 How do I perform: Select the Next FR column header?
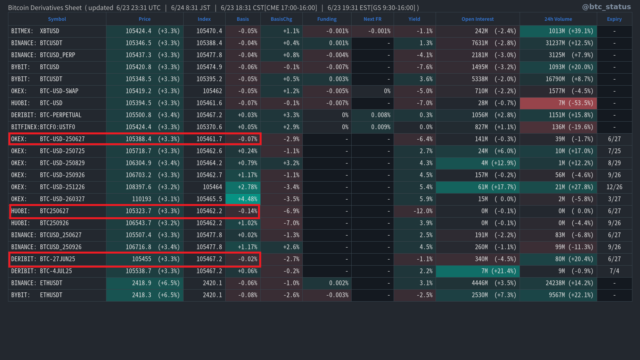(x=372, y=19)
